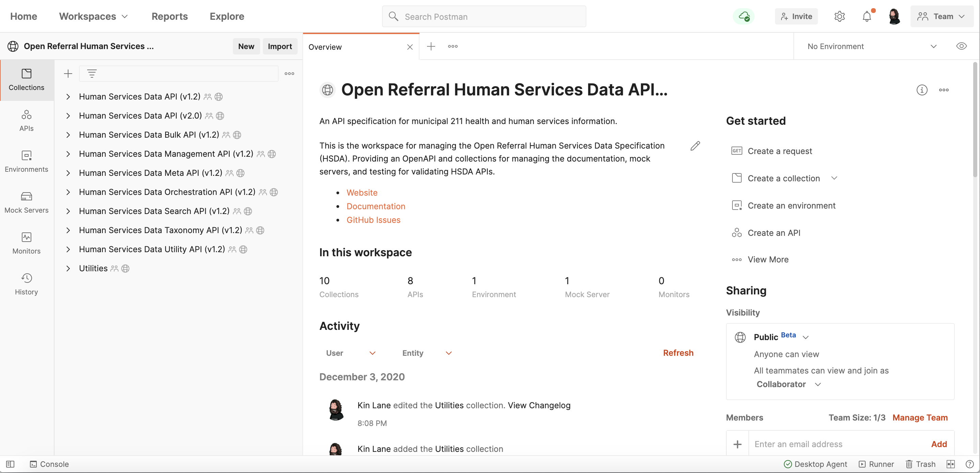
Task: Open the Entity activity filter dropdown
Action: click(x=427, y=353)
